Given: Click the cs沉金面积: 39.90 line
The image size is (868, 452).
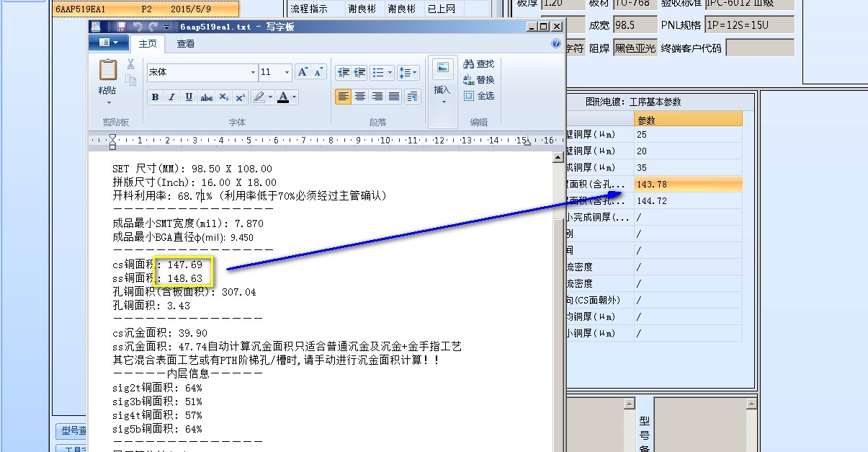Looking at the screenshot, I should tap(160, 333).
